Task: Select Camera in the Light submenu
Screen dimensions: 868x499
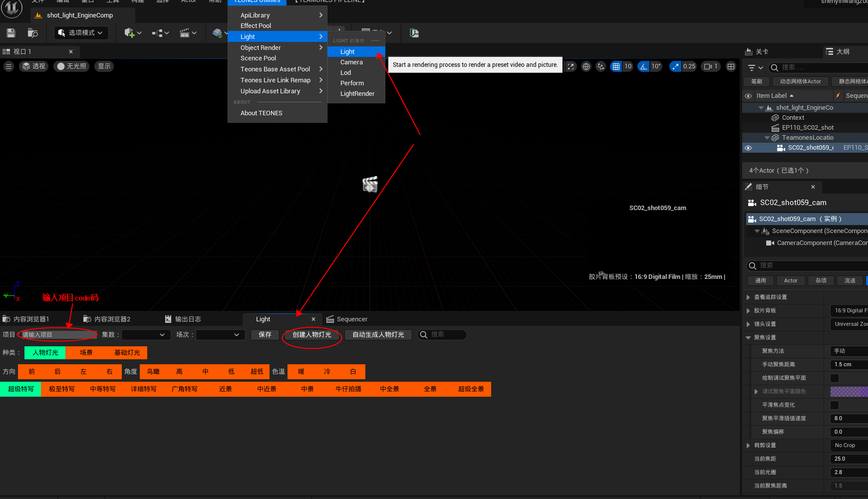Action: click(x=351, y=62)
